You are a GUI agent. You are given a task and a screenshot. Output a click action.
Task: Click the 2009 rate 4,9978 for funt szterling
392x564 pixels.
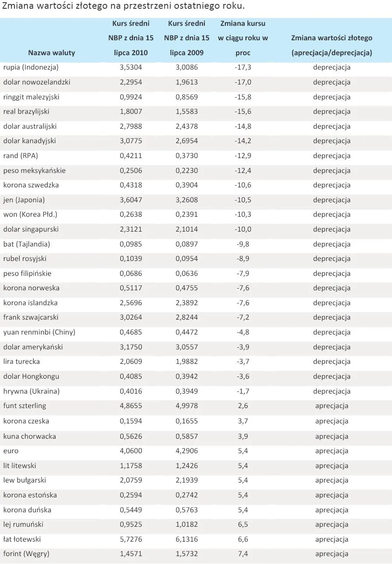pos(187,406)
